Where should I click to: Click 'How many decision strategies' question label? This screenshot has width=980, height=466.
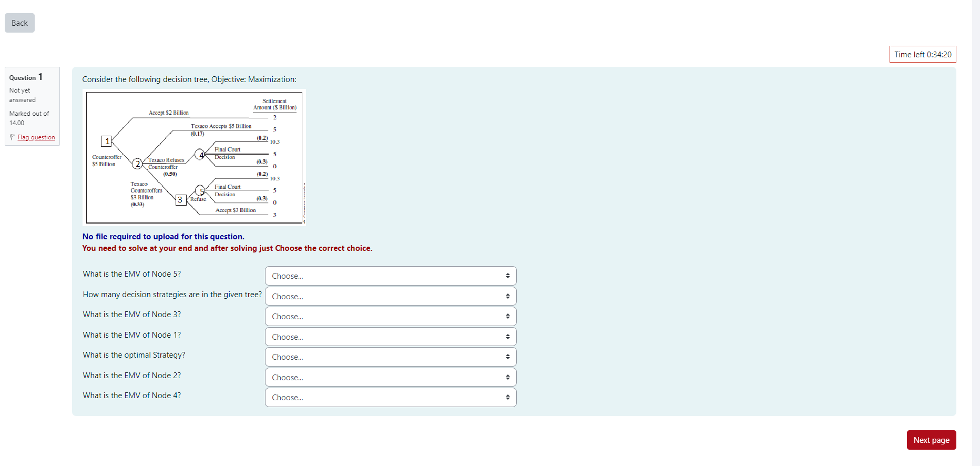tap(172, 295)
